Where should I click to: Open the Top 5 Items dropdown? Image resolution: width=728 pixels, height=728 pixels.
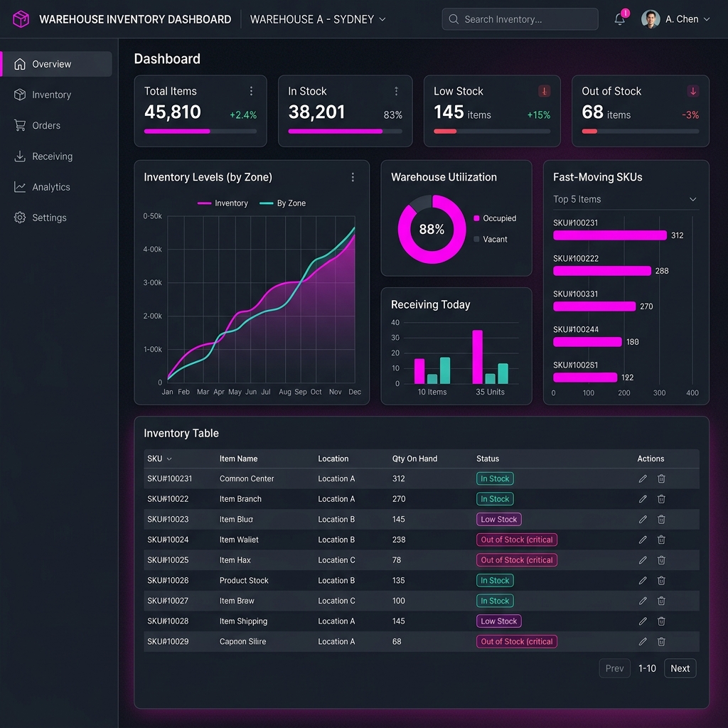pos(626,199)
